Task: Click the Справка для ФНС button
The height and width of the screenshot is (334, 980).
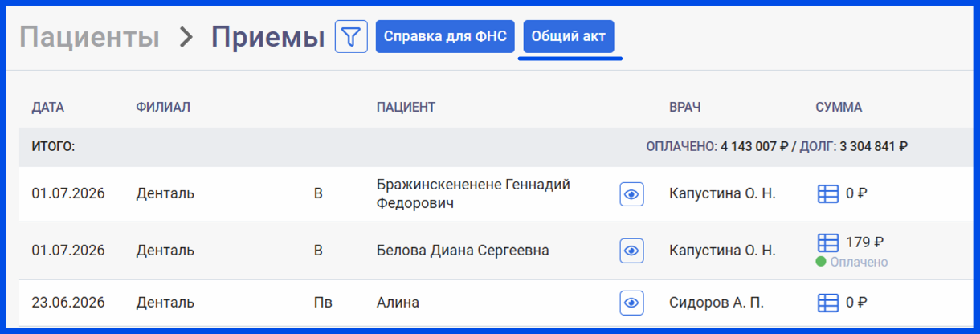Action: tap(445, 37)
